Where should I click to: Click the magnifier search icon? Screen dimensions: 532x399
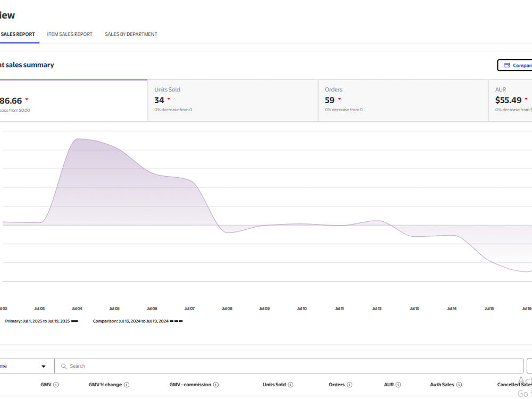click(x=63, y=366)
